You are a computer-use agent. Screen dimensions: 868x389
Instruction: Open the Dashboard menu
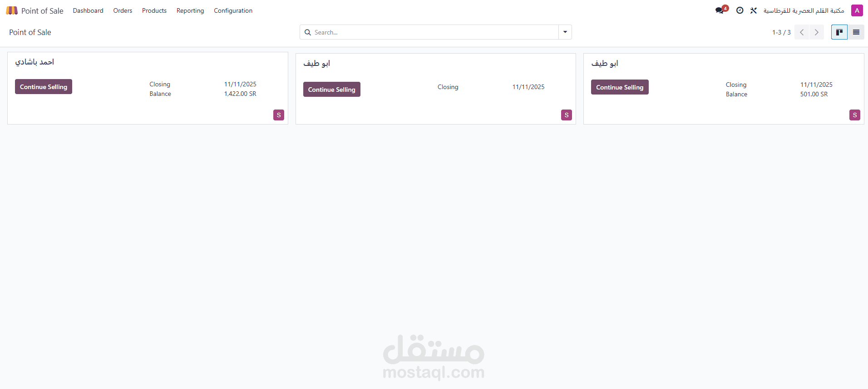[x=88, y=10]
